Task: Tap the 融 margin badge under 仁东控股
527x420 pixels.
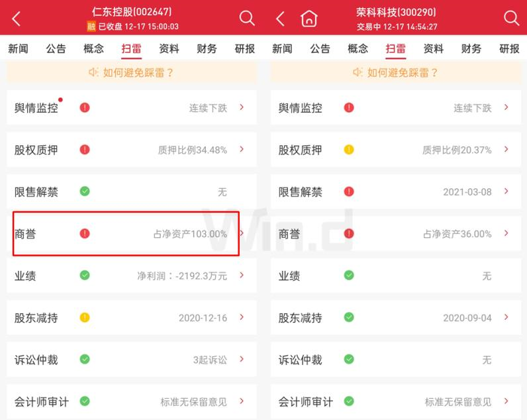Action: [x=91, y=26]
